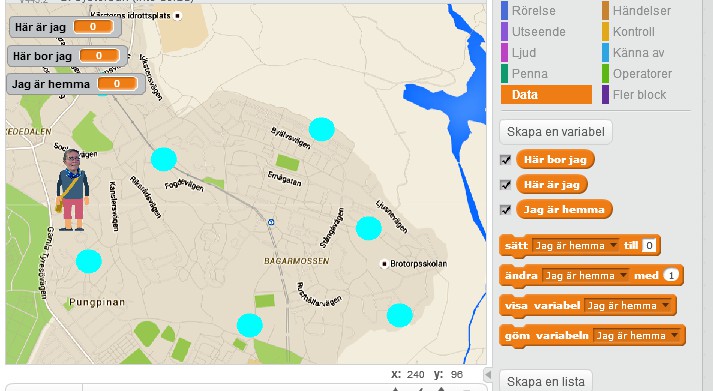Click the cyan circle above Pungpinan
Viewport: 713px width, 391px height.
(89, 261)
